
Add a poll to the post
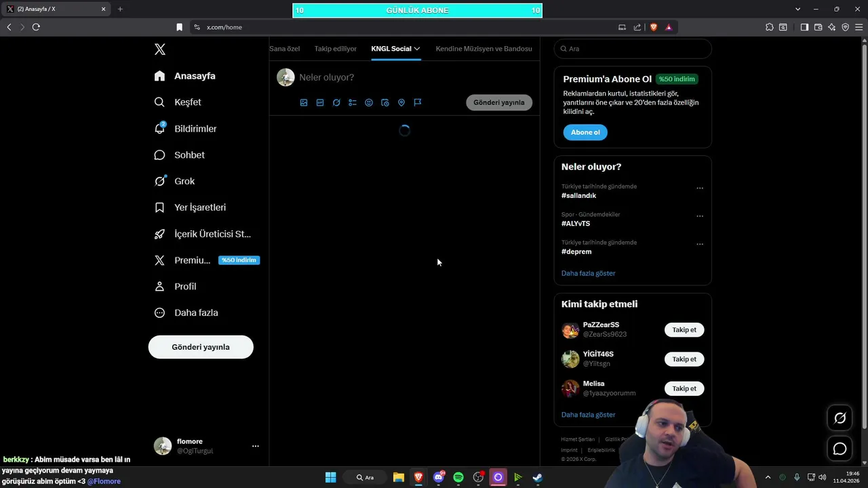(353, 102)
